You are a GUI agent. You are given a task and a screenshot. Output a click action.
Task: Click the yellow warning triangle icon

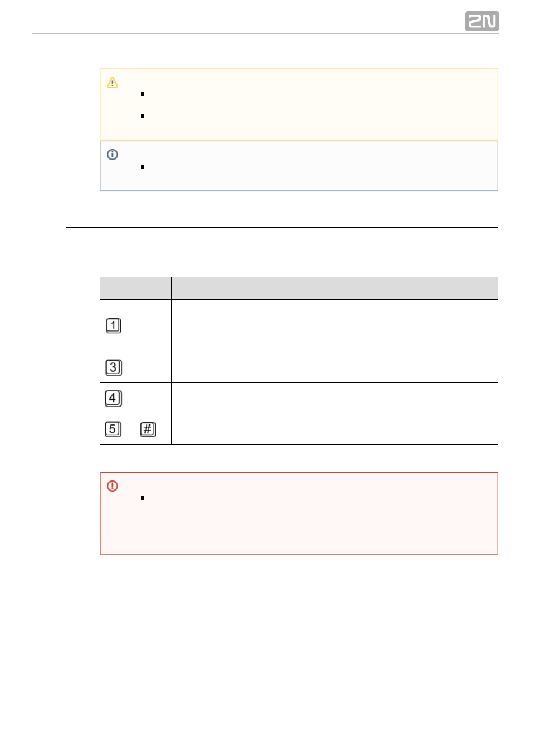113,83
